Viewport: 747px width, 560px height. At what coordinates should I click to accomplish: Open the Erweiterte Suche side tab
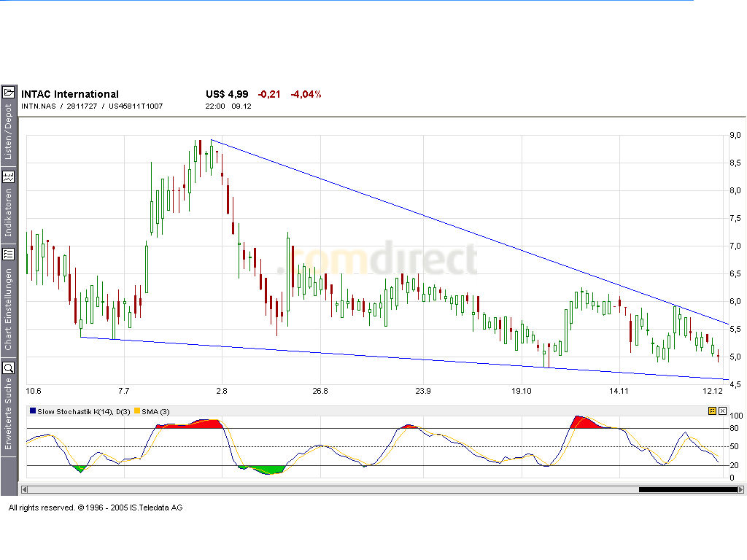[x=8, y=414]
